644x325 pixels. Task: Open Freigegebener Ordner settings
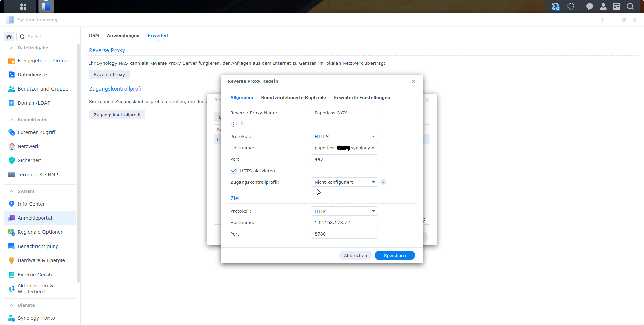[40, 61]
